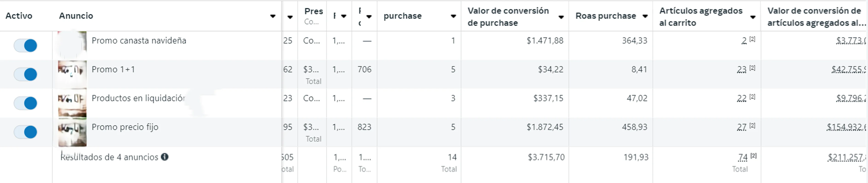Click the Roas purchase column dropdown arrow

click(x=645, y=16)
